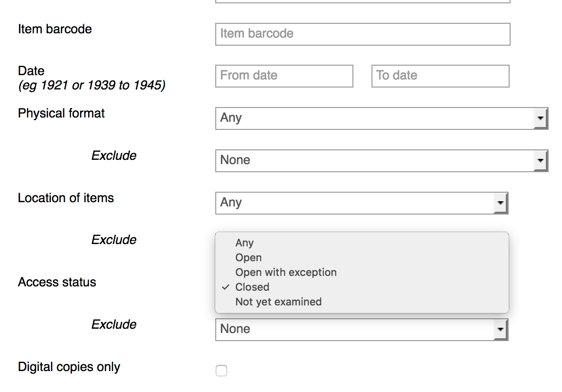Pick Open with exception option
The height and width of the screenshot is (392, 562).
click(x=286, y=273)
